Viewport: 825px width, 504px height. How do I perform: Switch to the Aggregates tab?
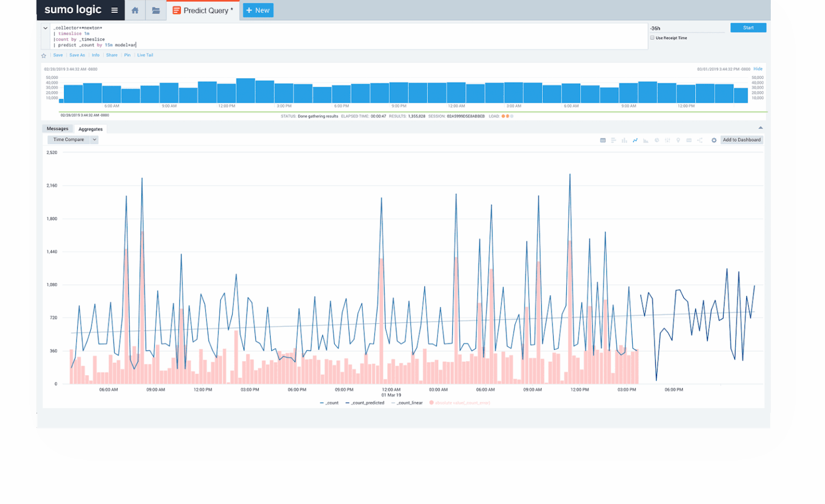(x=90, y=129)
